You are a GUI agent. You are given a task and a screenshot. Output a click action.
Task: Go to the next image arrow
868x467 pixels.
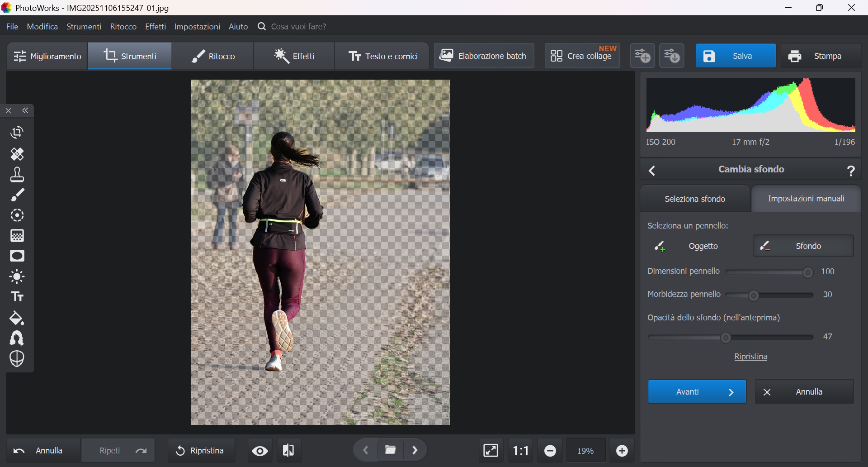pyautogui.click(x=415, y=450)
